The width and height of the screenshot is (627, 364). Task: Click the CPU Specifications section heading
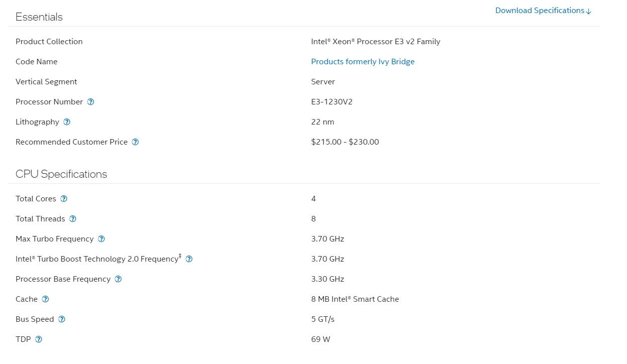61,174
